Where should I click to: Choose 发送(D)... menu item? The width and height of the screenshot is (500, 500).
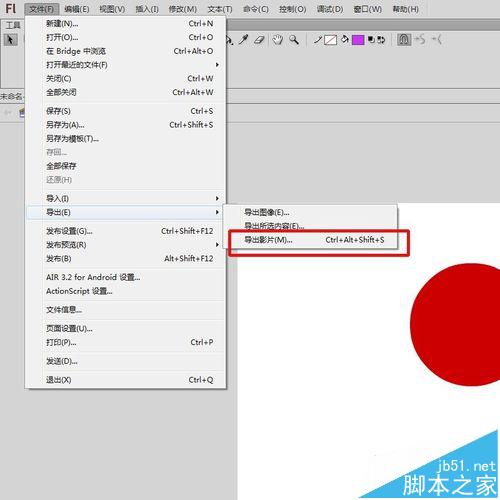click(126, 361)
